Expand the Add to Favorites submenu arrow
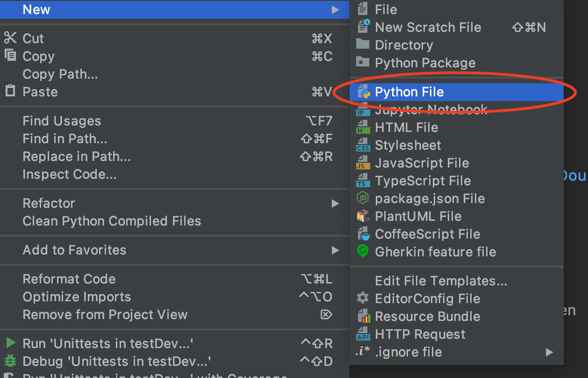The width and height of the screenshot is (588, 378). [x=335, y=250]
